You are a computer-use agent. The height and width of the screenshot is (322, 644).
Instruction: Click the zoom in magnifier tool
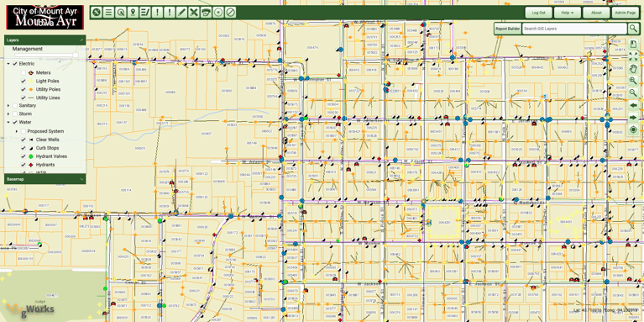[633, 81]
